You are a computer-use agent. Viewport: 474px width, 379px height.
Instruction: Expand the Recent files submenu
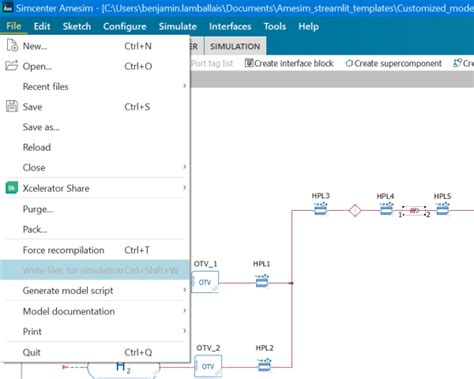pos(95,86)
